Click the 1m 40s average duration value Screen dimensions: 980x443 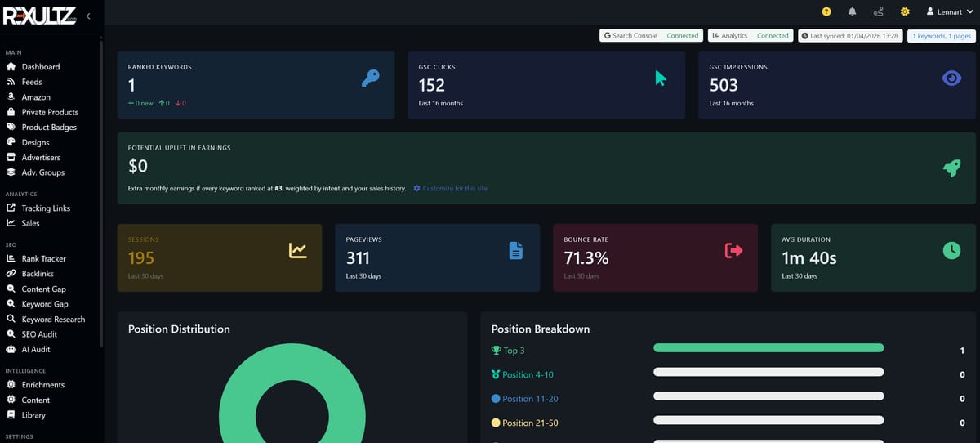click(x=809, y=258)
